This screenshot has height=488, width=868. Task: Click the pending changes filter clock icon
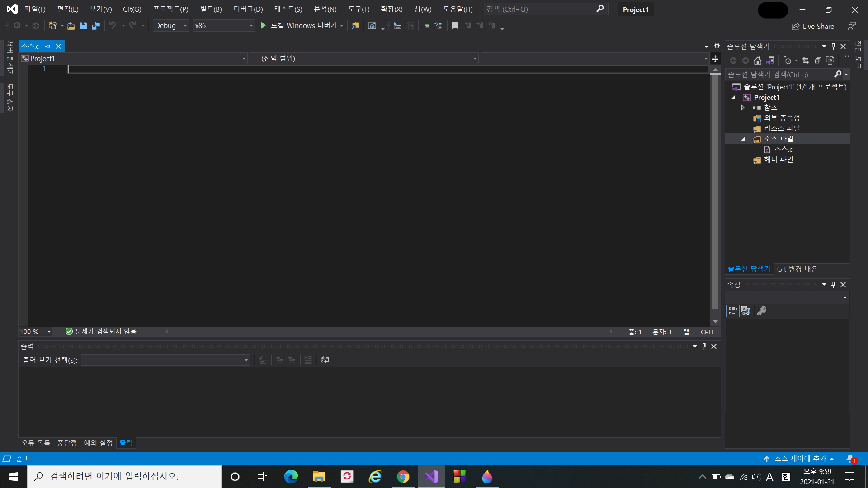[788, 61]
